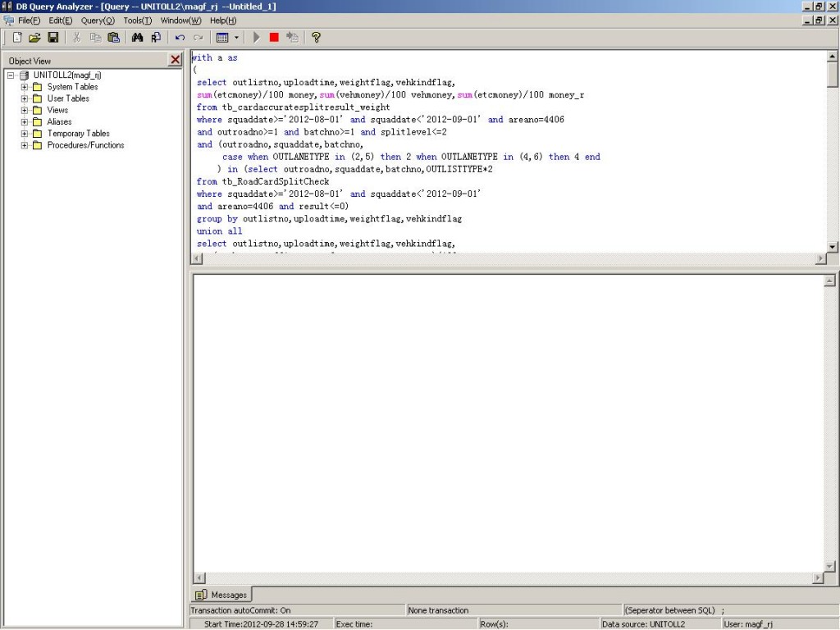Select the Views item in object tree

click(x=57, y=110)
